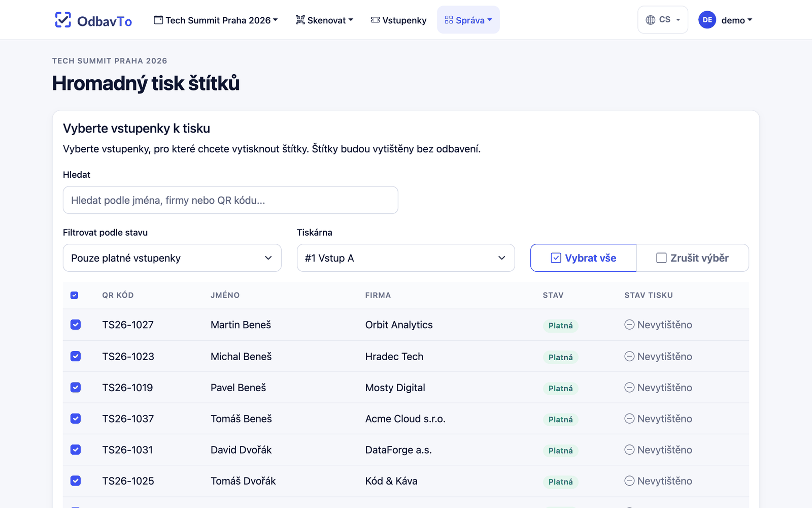Screen dimensions: 812x508
Task: Uncheck the Pavel Beneš ticket row
Action: [x=76, y=388]
